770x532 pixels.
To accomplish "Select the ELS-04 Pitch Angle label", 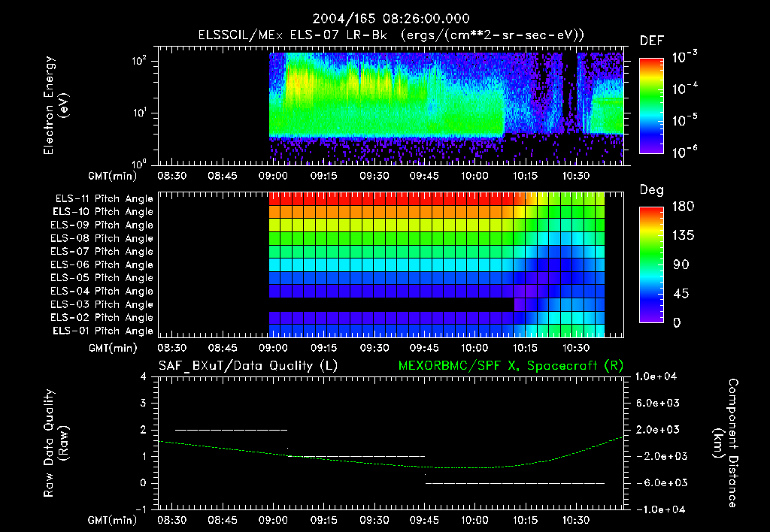I will [x=102, y=291].
